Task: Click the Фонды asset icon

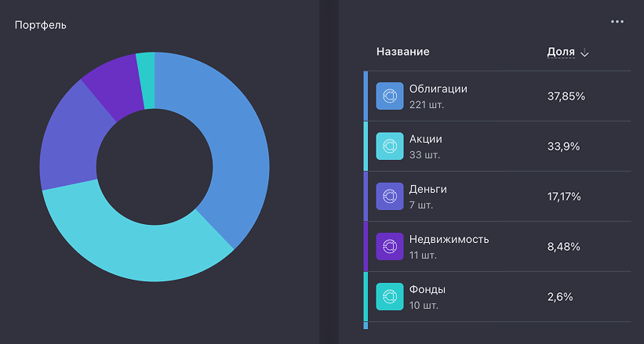Action: 390,297
